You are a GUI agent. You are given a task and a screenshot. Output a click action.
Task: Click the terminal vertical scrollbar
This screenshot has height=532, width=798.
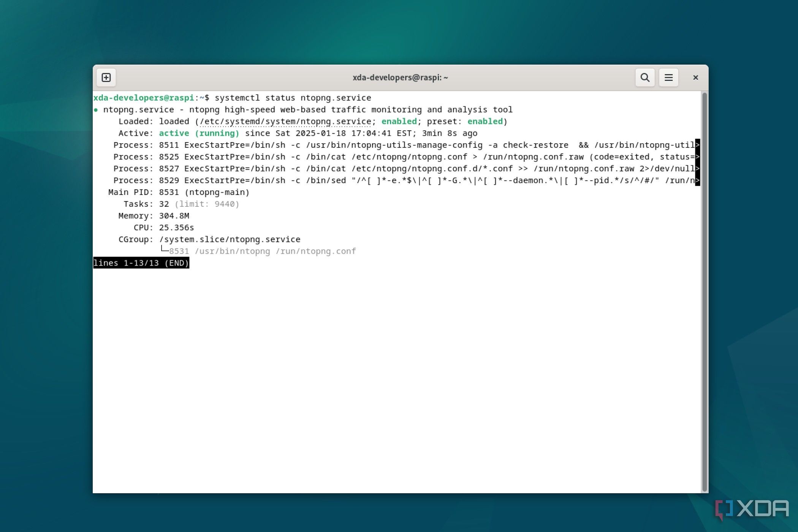704,292
